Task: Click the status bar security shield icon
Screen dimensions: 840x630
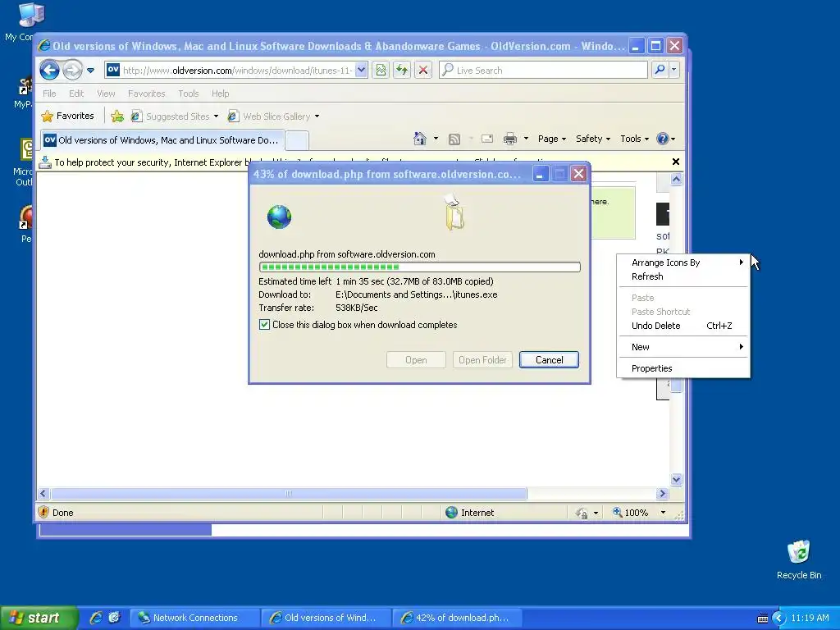Action: [x=43, y=512]
